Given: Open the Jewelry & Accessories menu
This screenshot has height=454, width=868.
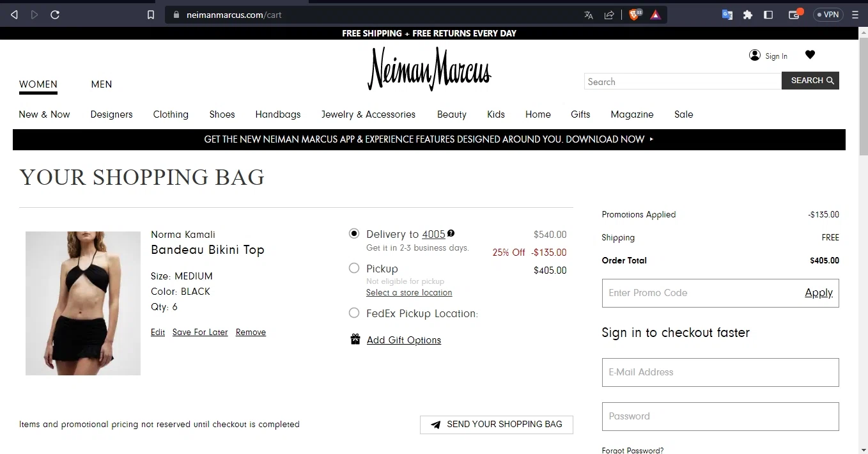Looking at the screenshot, I should click(368, 114).
